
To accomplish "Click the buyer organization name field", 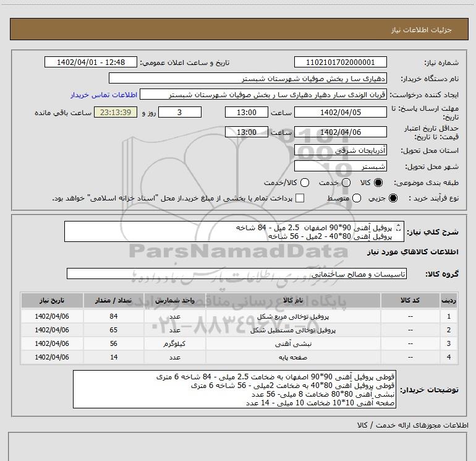I will (x=248, y=79).
